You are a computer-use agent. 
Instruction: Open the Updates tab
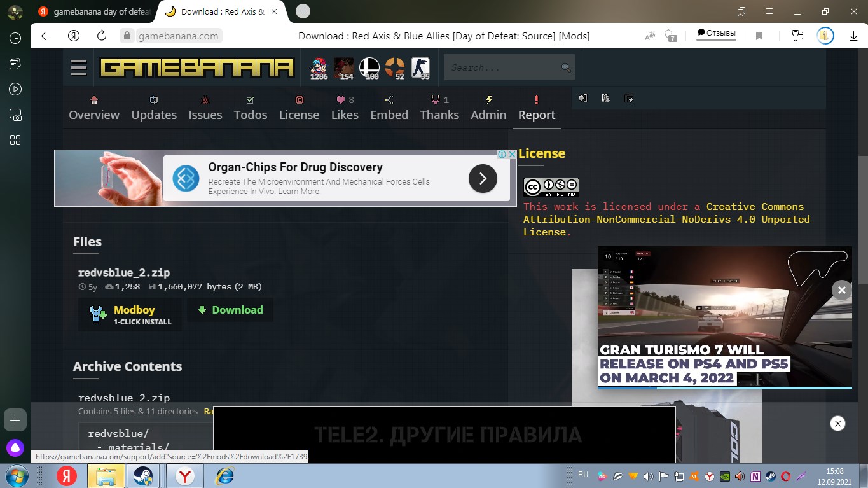[x=154, y=108]
